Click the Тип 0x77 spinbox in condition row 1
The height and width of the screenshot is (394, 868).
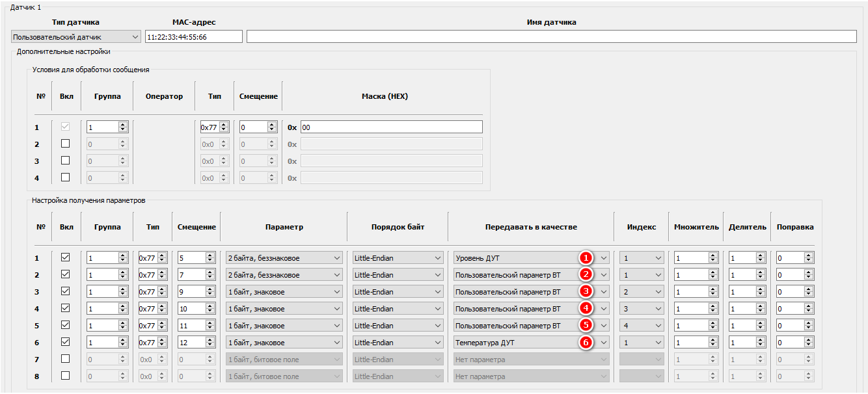215,127
